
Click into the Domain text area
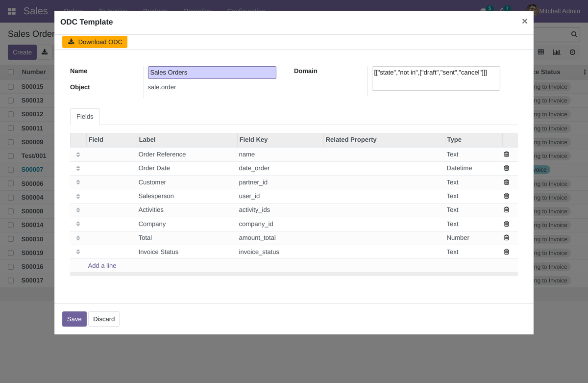coord(436,78)
